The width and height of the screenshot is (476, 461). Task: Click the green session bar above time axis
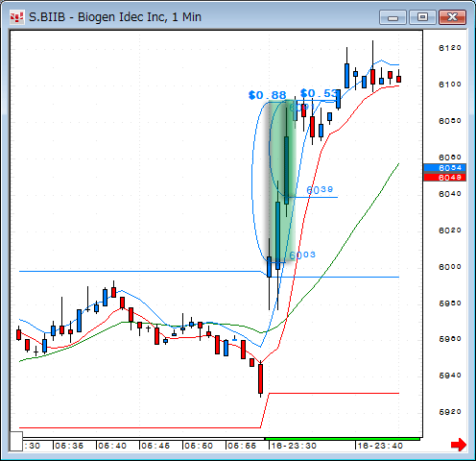[x=343, y=439]
